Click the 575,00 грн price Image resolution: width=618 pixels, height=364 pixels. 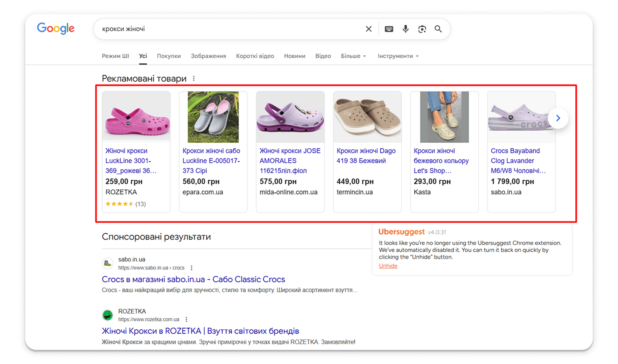[278, 182]
